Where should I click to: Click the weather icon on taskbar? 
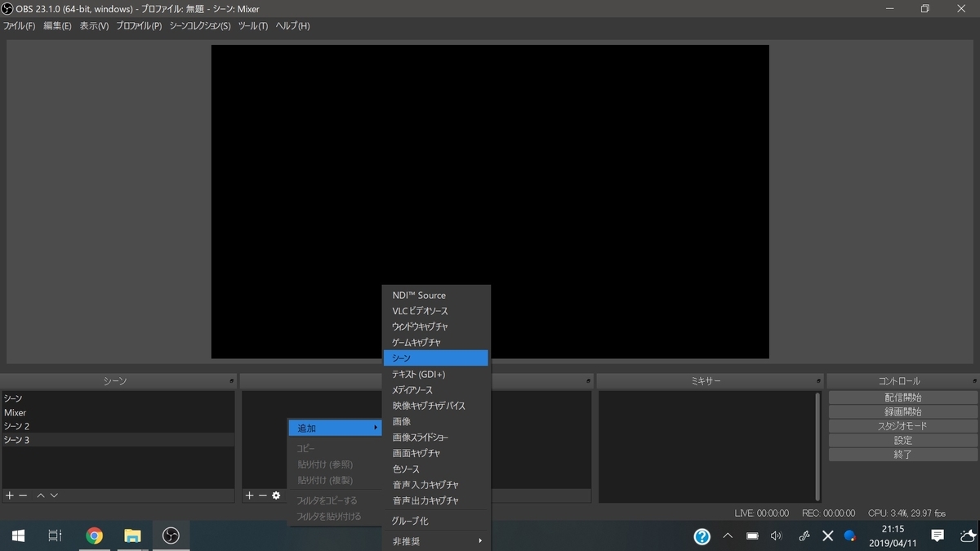point(968,536)
